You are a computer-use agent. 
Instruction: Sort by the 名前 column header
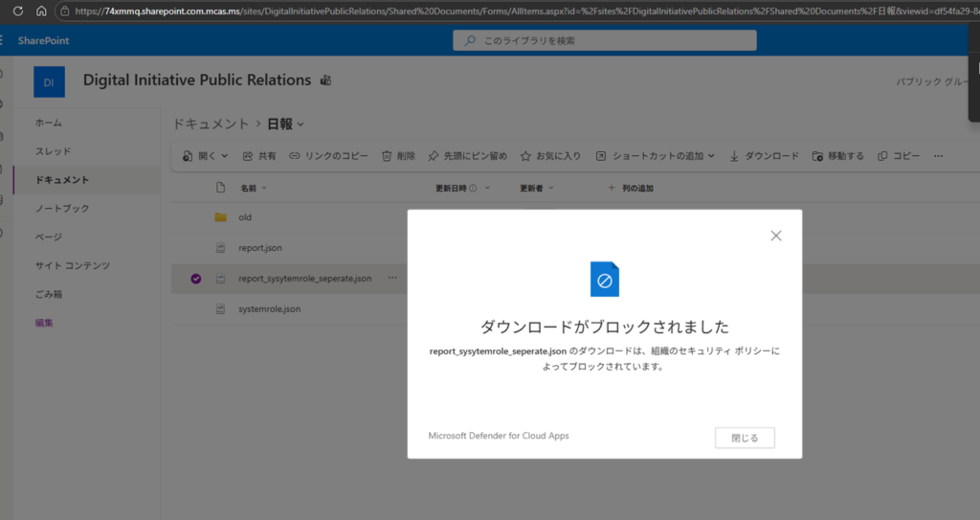249,188
